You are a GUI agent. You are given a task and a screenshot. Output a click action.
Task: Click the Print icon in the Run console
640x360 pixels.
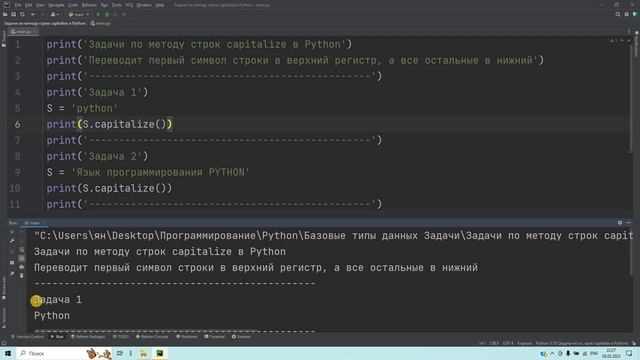22,267
